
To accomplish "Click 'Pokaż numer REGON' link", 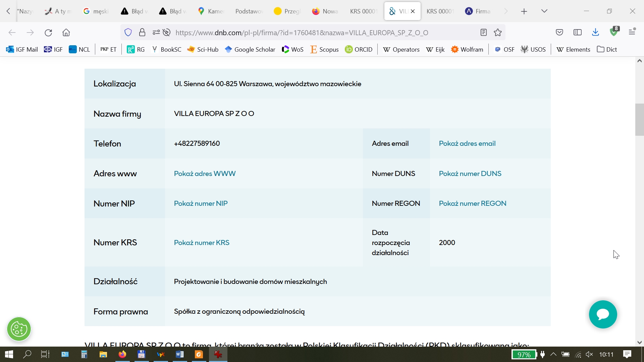I will 473,203.
